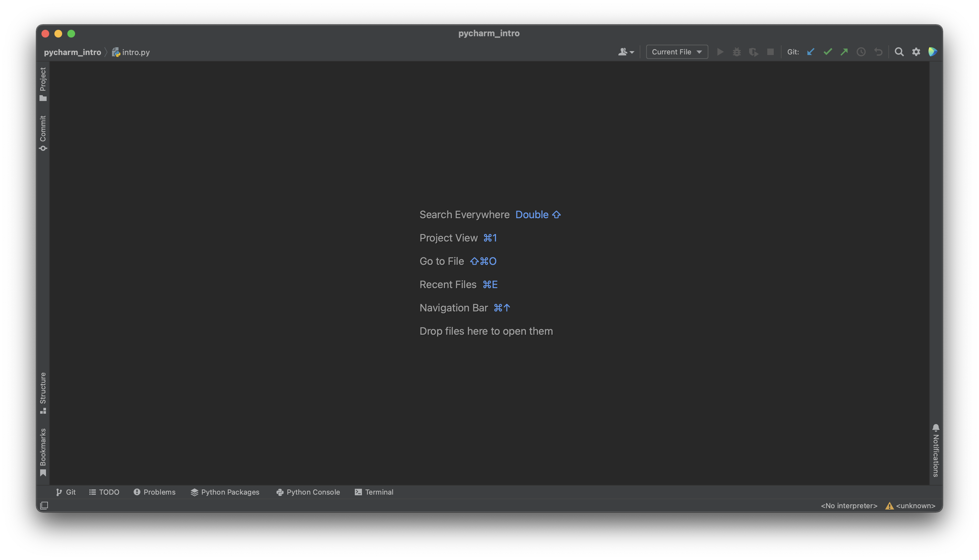This screenshot has width=979, height=560.
Task: Click the Run button
Action: tap(720, 51)
